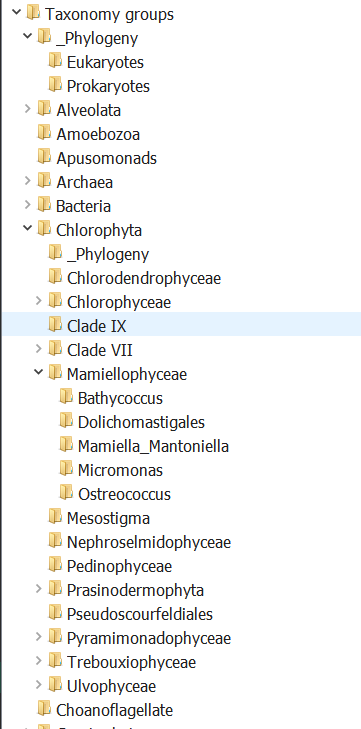
Task: Click the Amoebozoa folder icon
Action: coord(44,134)
